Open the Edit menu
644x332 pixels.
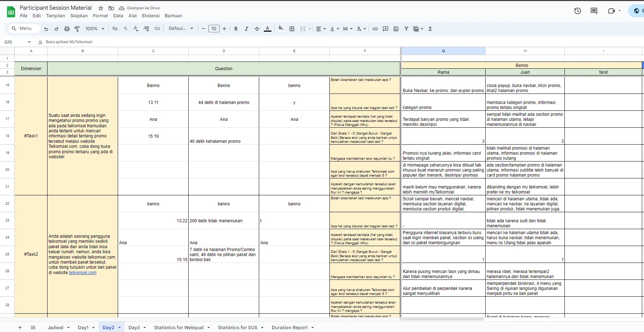37,16
